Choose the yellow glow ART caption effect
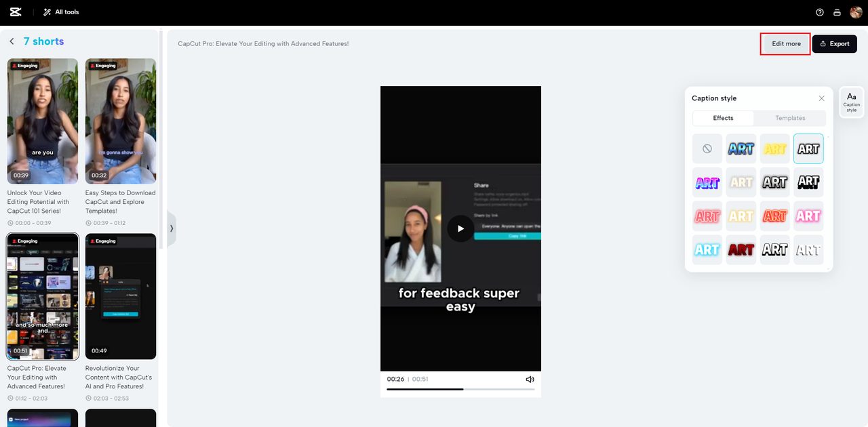868x427 pixels. coord(775,148)
